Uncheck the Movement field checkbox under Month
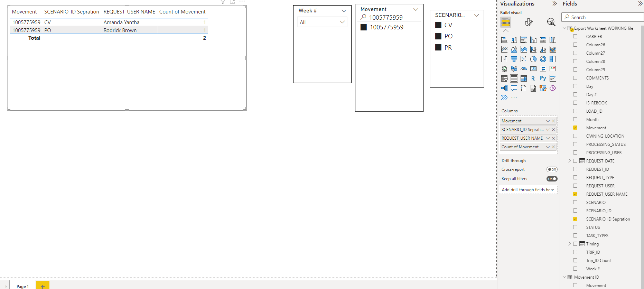Viewport: 644px width, 289px height. pyautogui.click(x=575, y=128)
